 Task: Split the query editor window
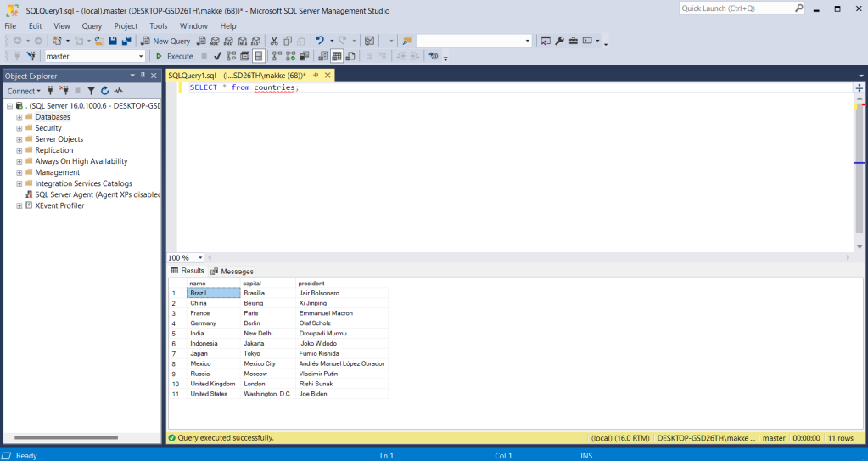click(x=860, y=87)
